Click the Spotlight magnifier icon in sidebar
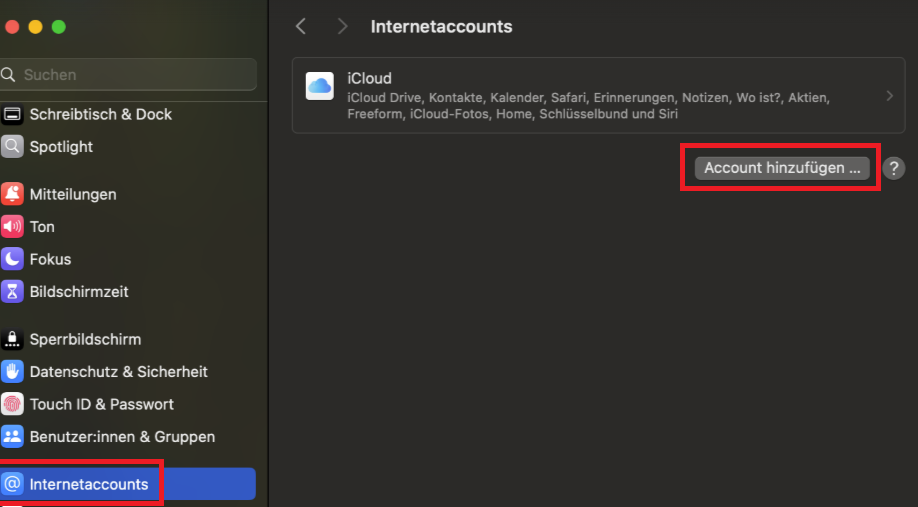This screenshot has height=507, width=918. tap(12, 146)
